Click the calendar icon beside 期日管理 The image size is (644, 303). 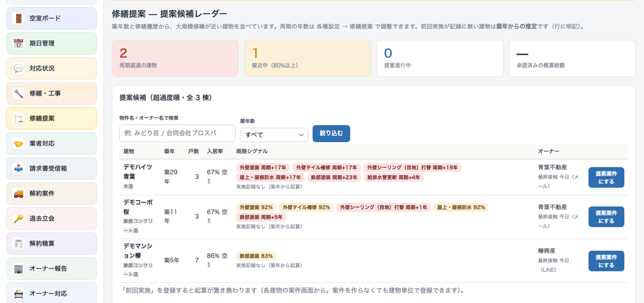point(18,43)
